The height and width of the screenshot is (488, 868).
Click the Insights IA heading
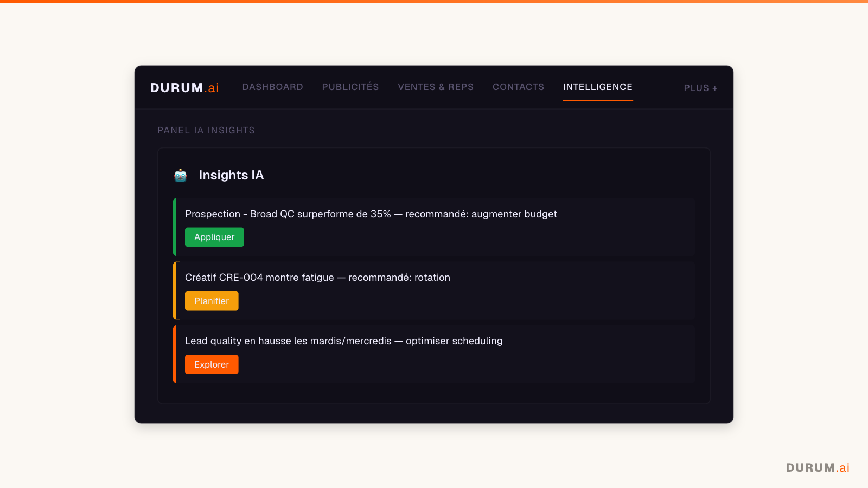231,175
